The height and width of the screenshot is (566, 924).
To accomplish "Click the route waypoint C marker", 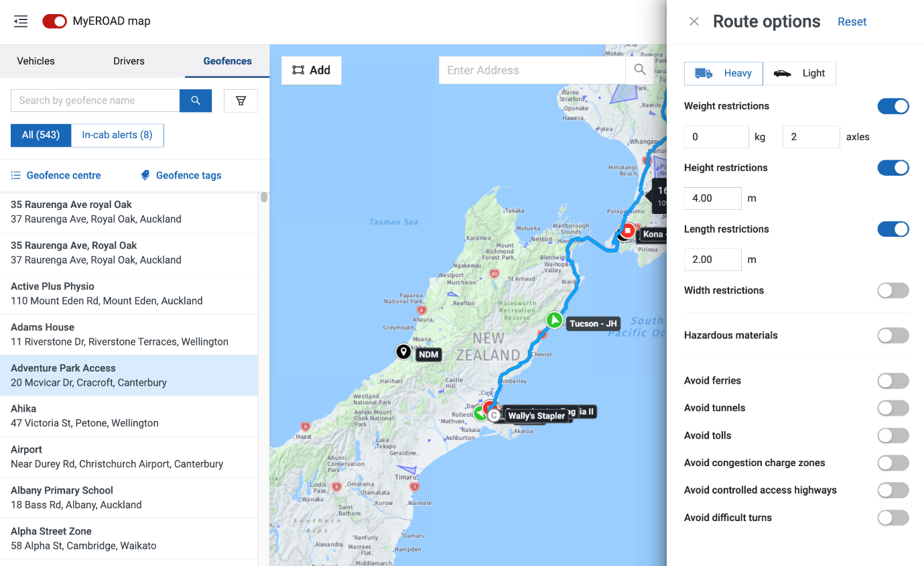I will 494,416.
